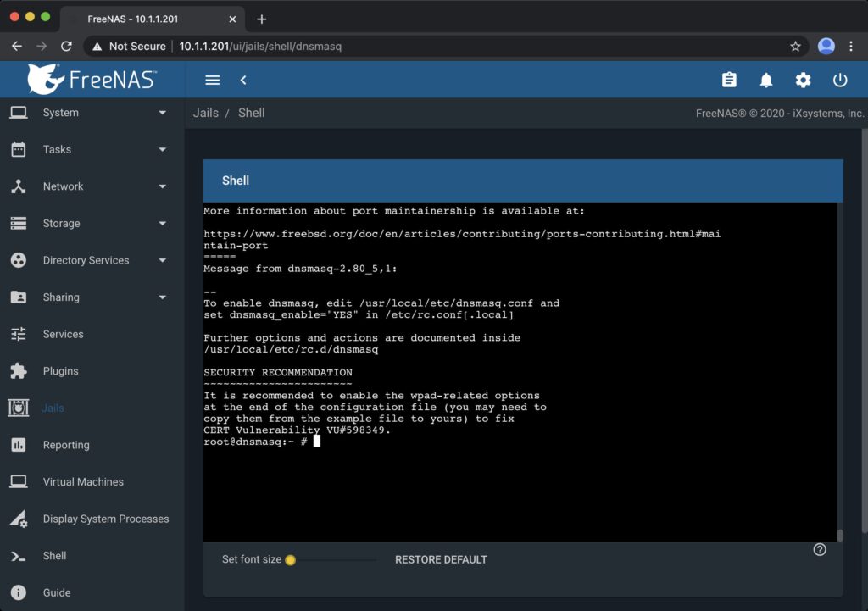This screenshot has height=611, width=868.
Task: Click the Display System Processes icon
Action: pyautogui.click(x=19, y=519)
